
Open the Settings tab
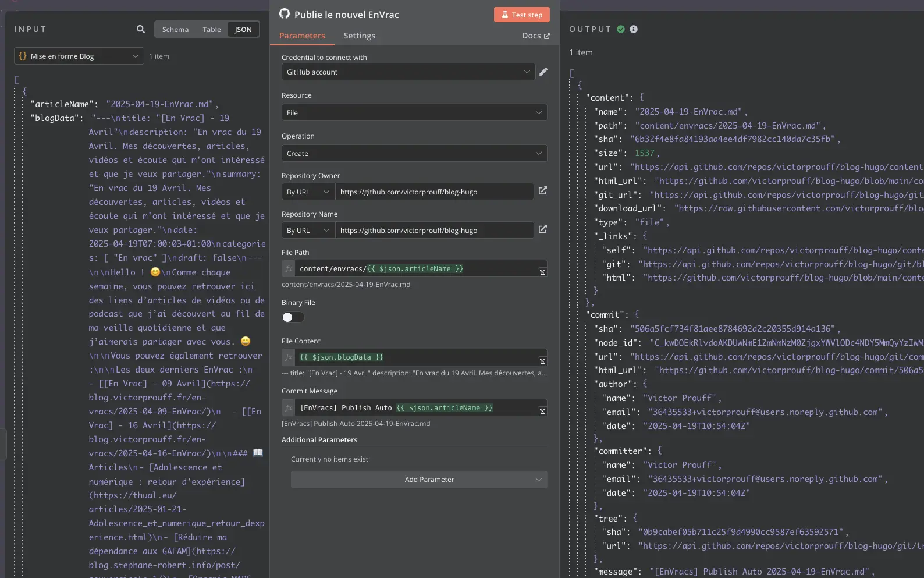(x=359, y=36)
